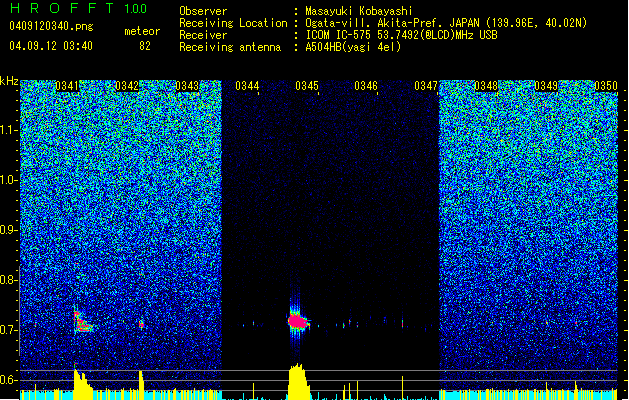The image size is (629, 400).
Task: Click the 0349 time marker
Action: (x=546, y=86)
